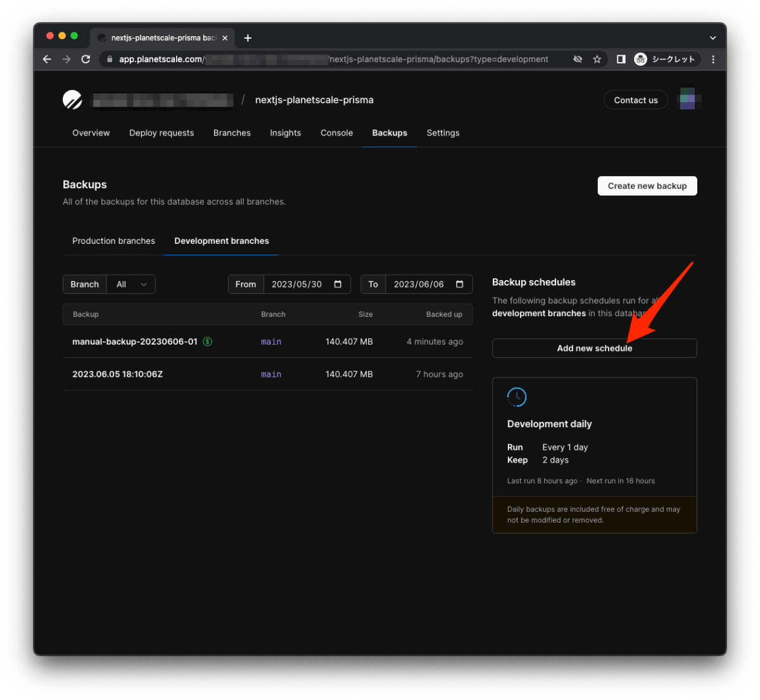Bookmark the page with the star icon
760x700 pixels.
coord(597,59)
